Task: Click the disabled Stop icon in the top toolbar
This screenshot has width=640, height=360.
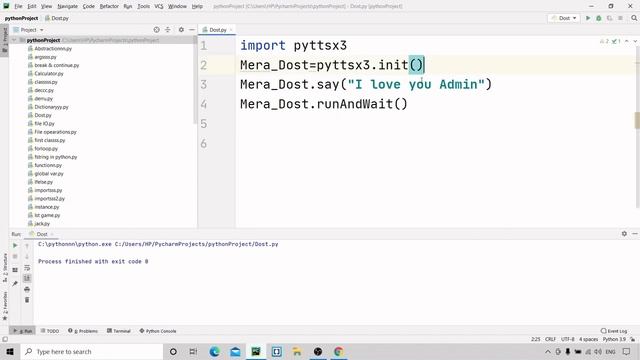Action: 620,18
